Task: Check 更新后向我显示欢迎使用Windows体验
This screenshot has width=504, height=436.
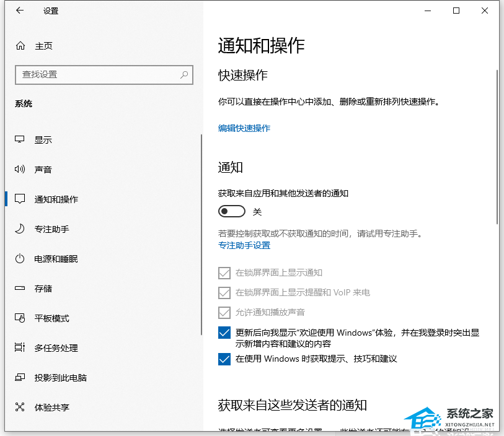Action: (x=224, y=333)
